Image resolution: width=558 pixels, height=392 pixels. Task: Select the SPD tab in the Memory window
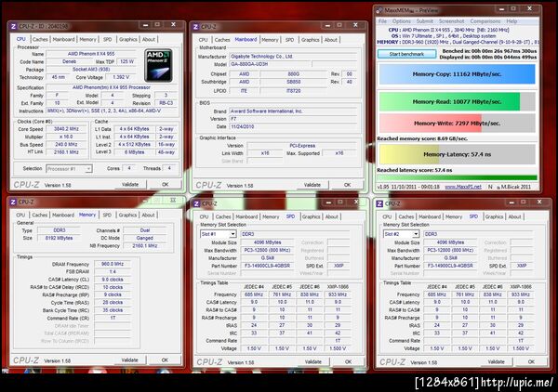[x=107, y=215]
